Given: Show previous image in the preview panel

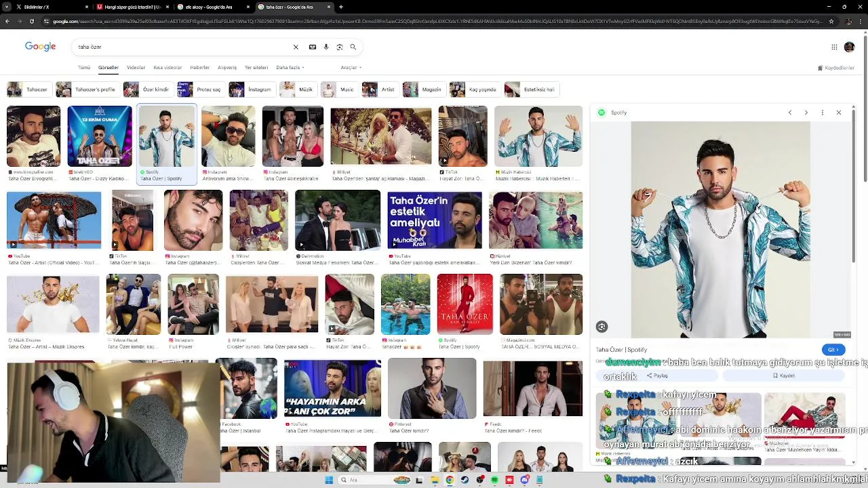Looking at the screenshot, I should click(x=790, y=113).
